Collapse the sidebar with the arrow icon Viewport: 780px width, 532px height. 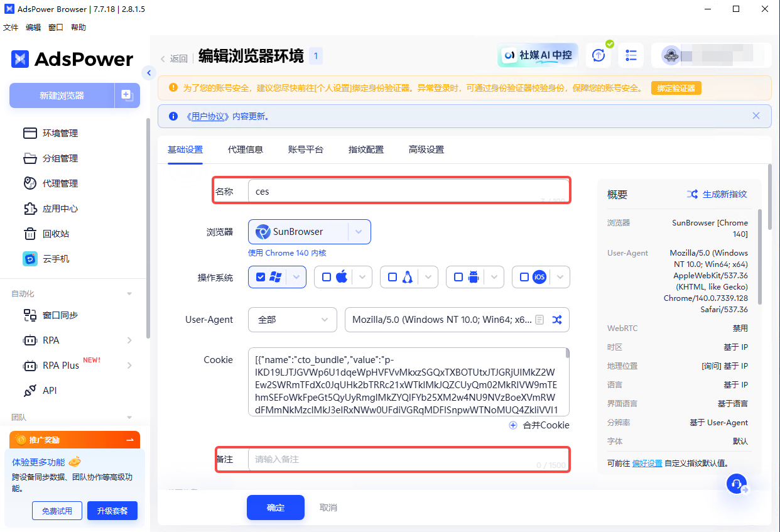(x=149, y=73)
